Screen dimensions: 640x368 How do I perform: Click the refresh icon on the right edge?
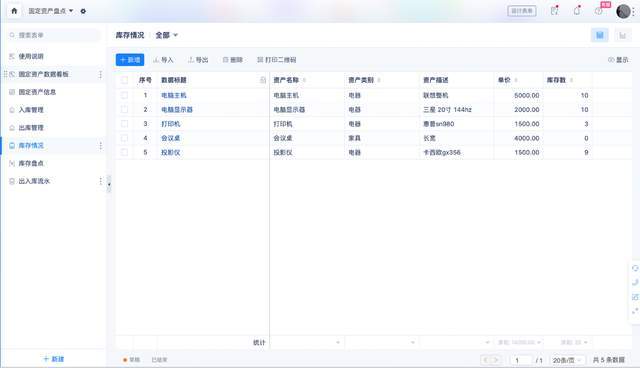tap(635, 268)
